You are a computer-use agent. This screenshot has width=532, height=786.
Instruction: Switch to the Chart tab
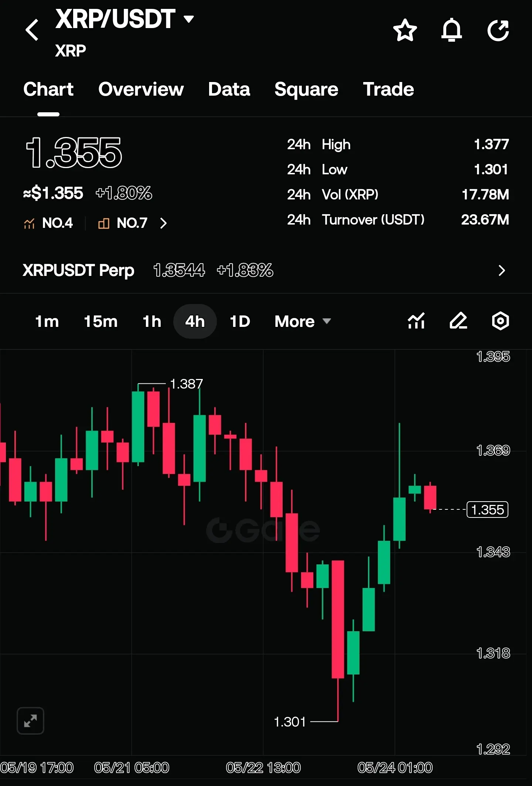[48, 89]
